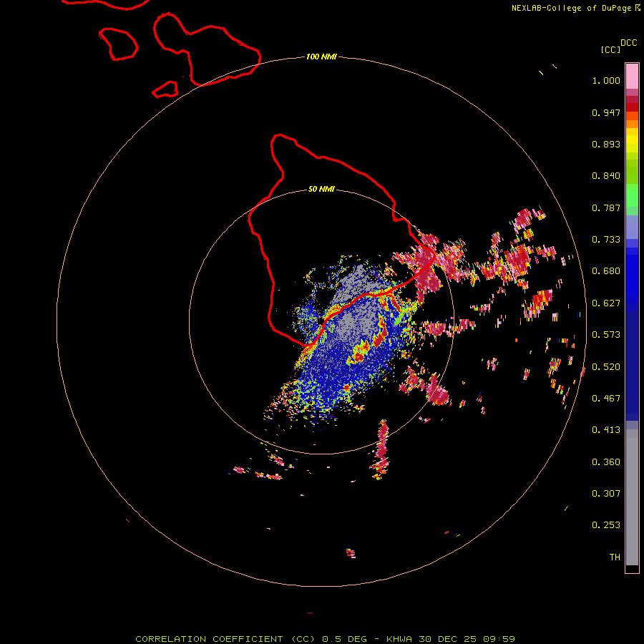The image size is (644, 644).
Task: Click the 0.520 color scale value
Action: (x=606, y=367)
